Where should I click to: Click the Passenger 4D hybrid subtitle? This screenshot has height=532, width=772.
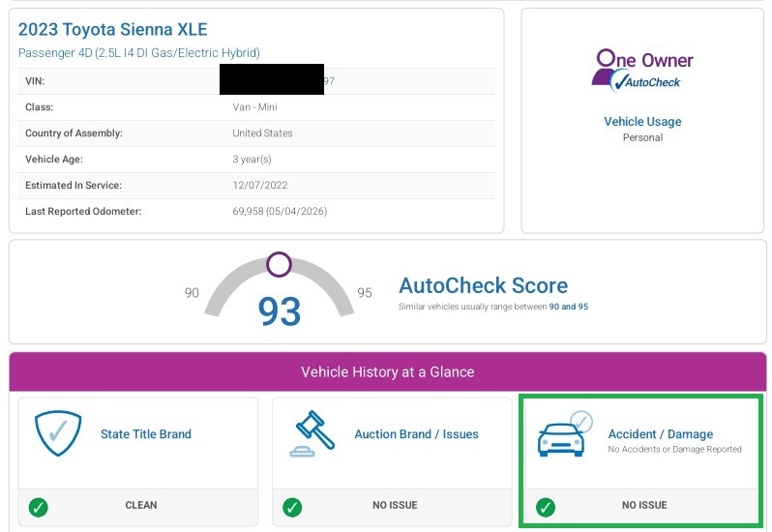pyautogui.click(x=139, y=52)
